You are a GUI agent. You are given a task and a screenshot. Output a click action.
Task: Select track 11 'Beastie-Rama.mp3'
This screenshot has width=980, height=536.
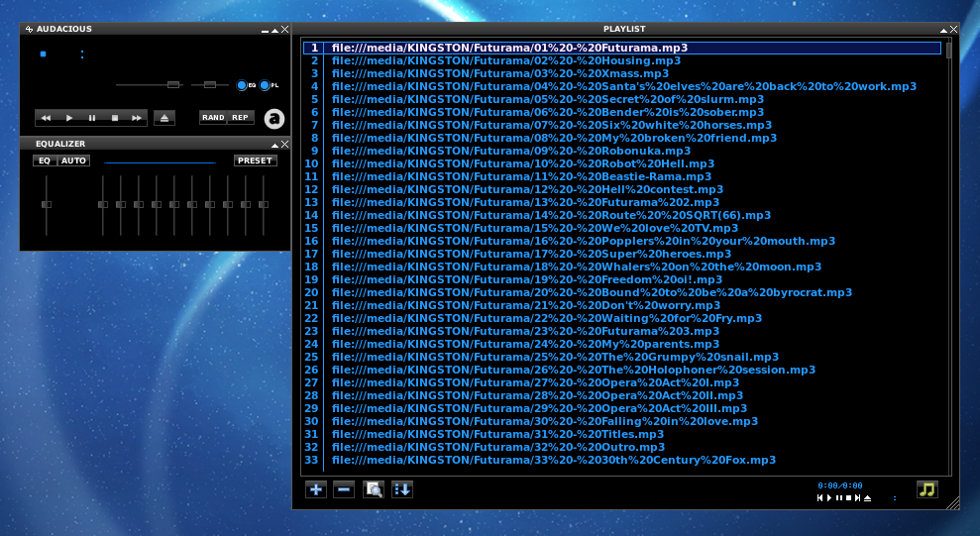point(622,176)
